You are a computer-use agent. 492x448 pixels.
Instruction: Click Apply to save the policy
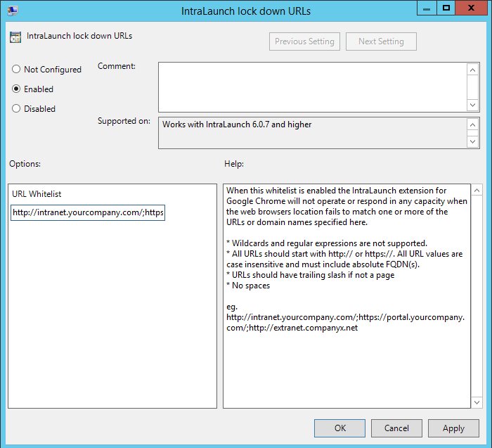coord(453,428)
